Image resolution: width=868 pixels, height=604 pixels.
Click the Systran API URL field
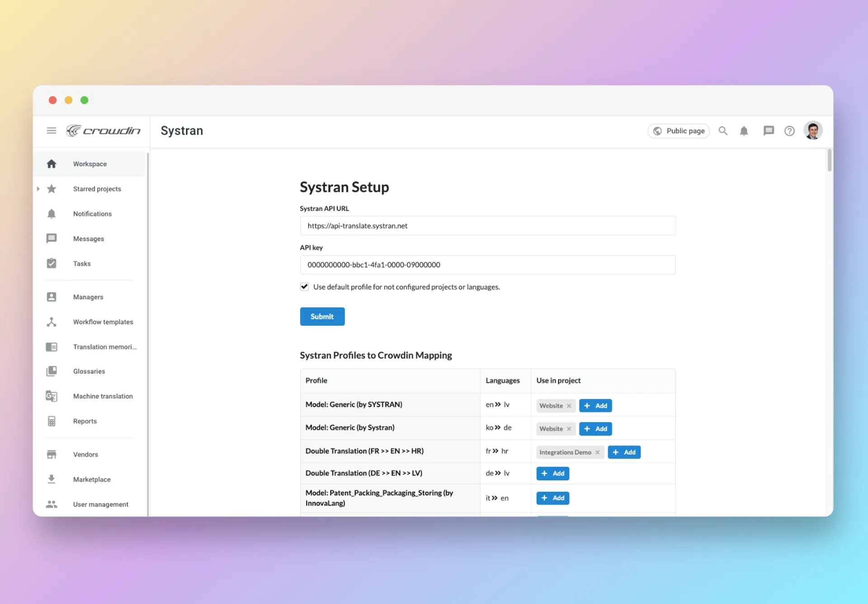(488, 225)
